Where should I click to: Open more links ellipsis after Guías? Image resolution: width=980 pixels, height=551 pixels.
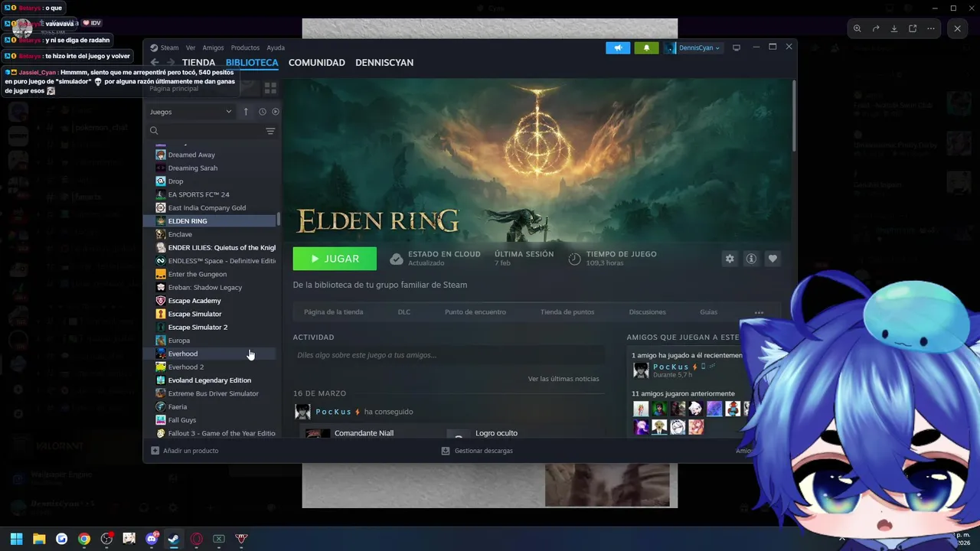759,312
